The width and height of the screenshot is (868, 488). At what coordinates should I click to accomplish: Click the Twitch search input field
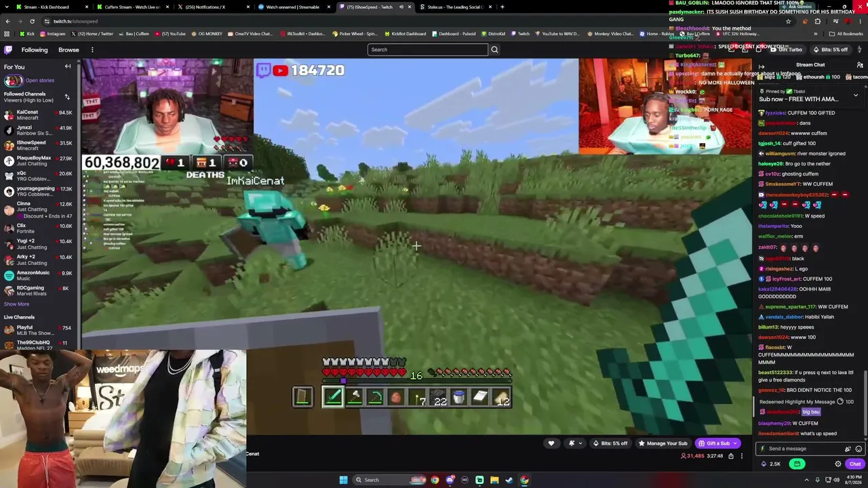[x=427, y=49]
